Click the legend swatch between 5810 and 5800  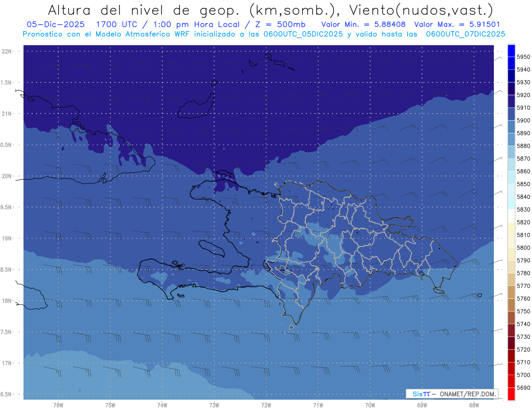511,241
